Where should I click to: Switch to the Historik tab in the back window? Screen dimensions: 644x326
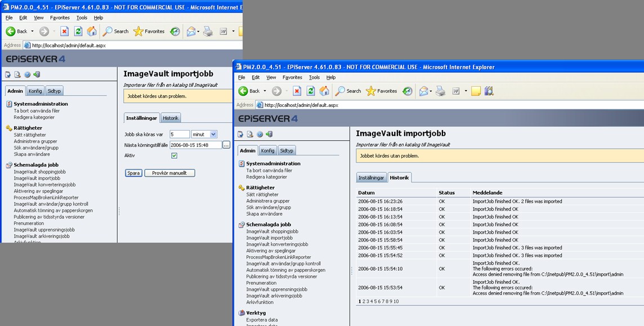tap(171, 118)
